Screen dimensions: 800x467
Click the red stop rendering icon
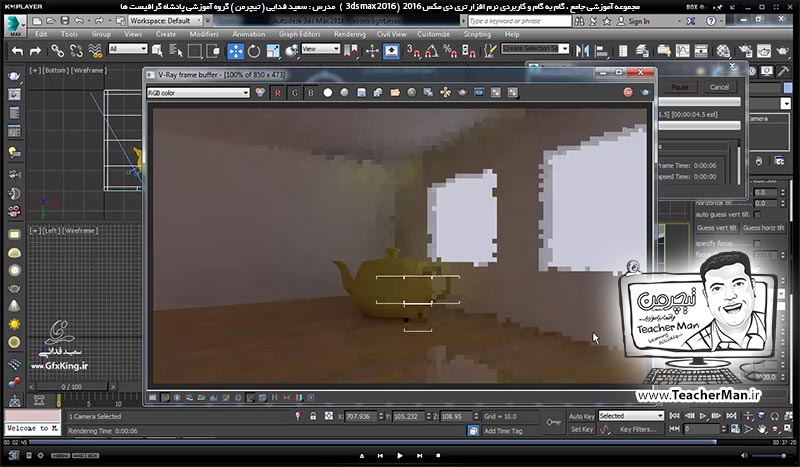(628, 92)
